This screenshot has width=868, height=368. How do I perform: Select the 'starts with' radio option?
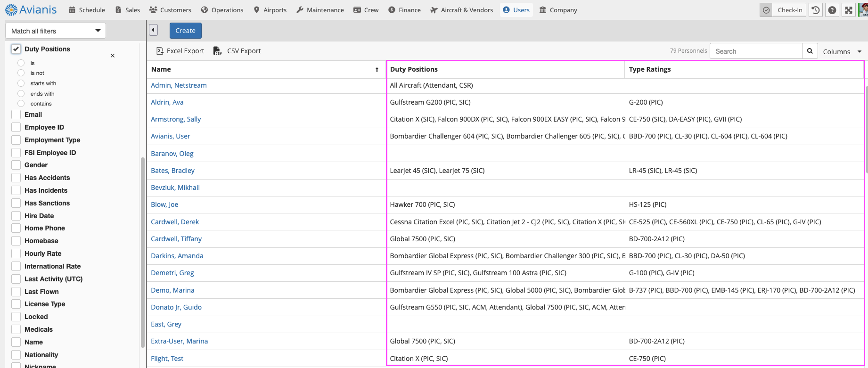coord(21,83)
